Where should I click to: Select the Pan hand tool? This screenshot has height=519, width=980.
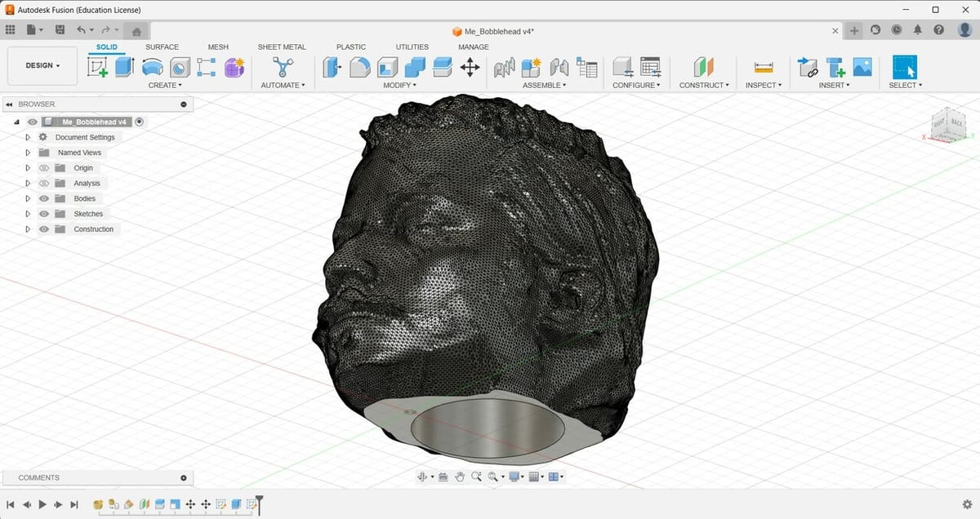(460, 477)
